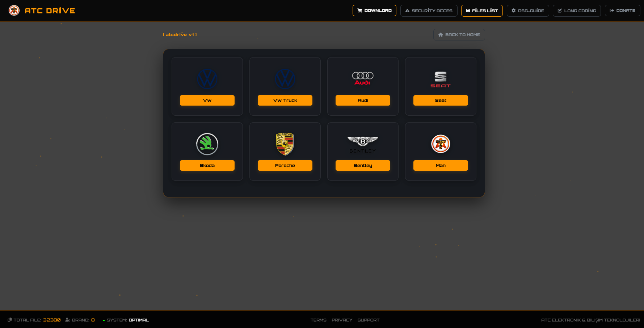This screenshot has width=644, height=328.
Task: Click the Brand count status text
Action: point(80,320)
